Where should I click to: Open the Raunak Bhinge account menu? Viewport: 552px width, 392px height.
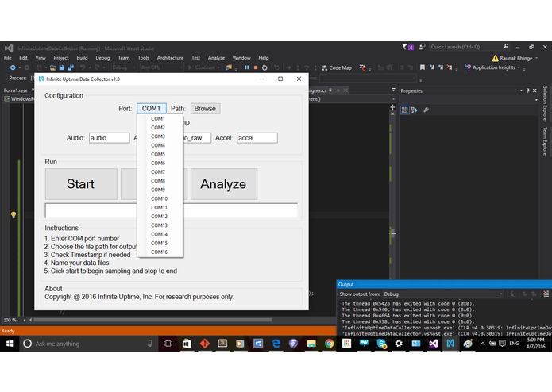pos(515,59)
